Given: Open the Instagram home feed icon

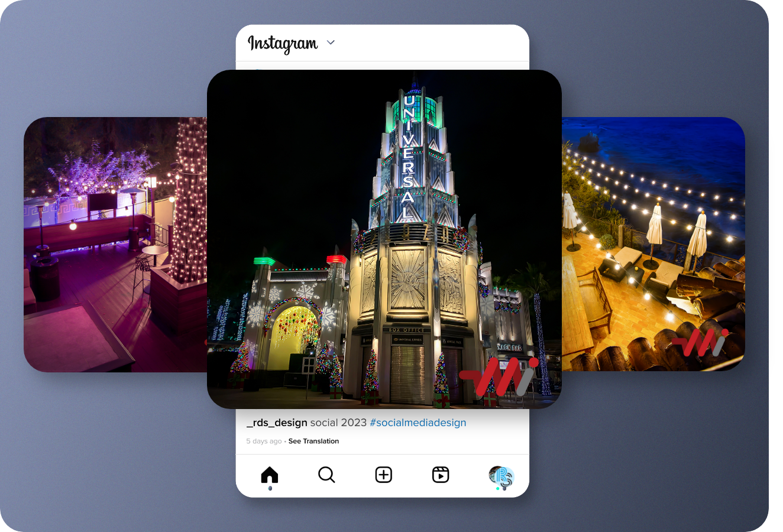Looking at the screenshot, I should [270, 475].
